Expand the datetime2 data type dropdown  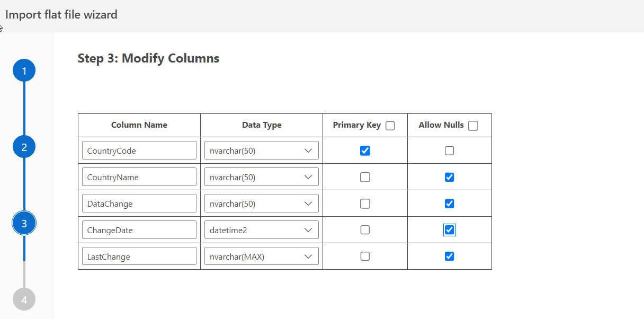[x=262, y=230]
